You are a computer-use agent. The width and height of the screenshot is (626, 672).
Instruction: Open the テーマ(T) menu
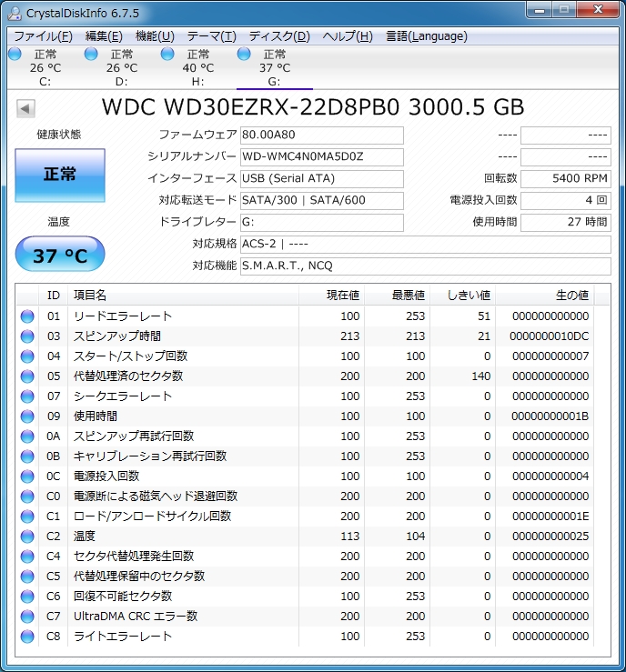pyautogui.click(x=212, y=36)
